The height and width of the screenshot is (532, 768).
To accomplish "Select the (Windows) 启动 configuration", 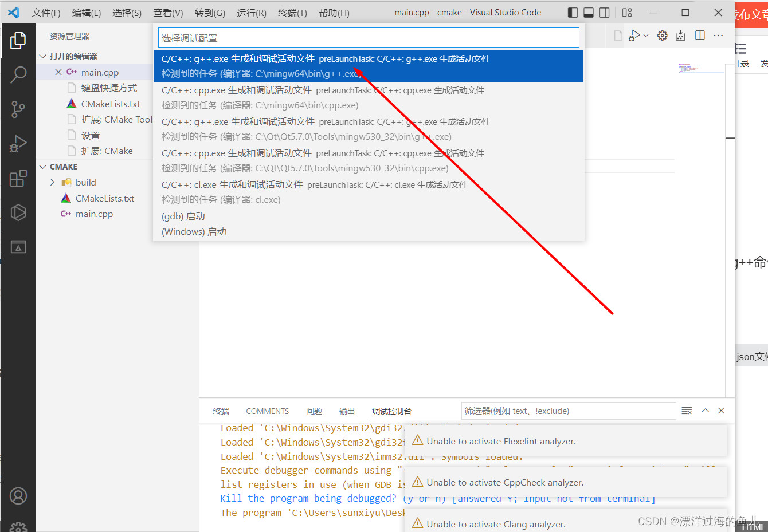I will [369, 231].
